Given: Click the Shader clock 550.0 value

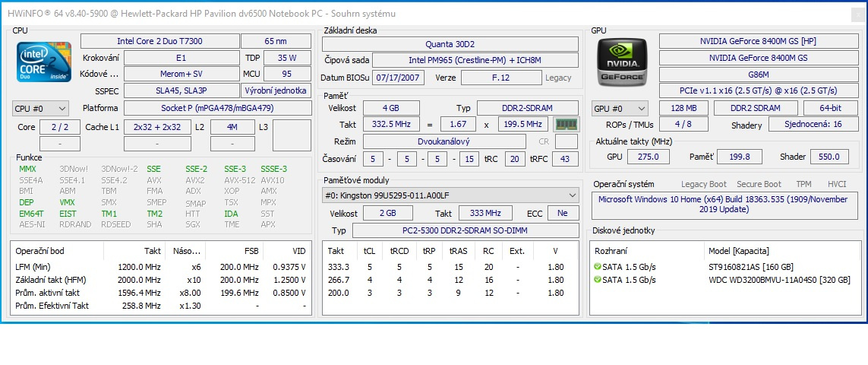Looking at the screenshot, I should click(829, 157).
